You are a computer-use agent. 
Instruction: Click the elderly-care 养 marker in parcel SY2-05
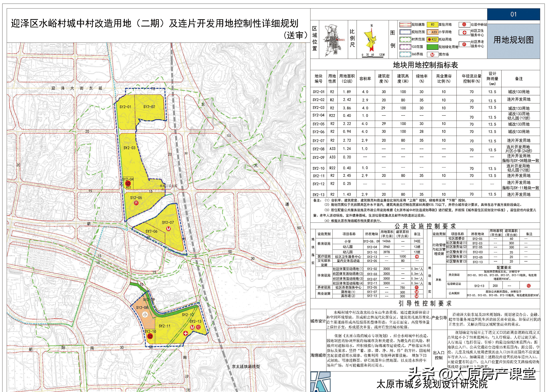136,203
